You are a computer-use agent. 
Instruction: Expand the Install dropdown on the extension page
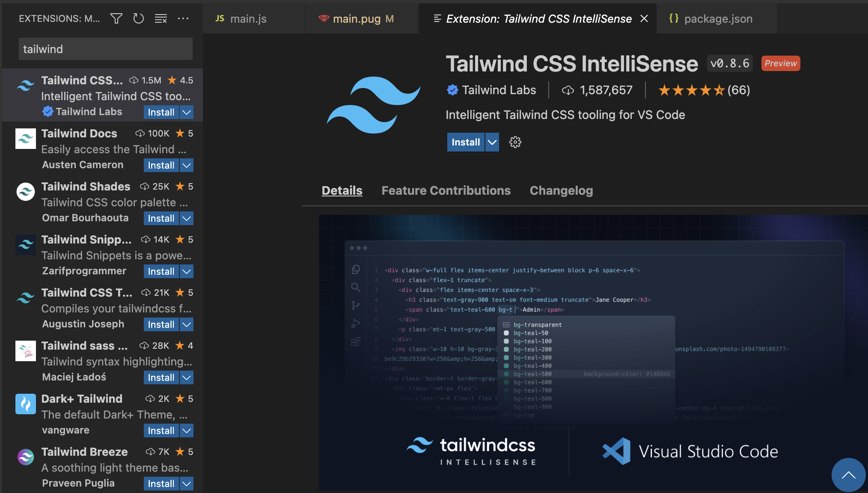pos(492,142)
